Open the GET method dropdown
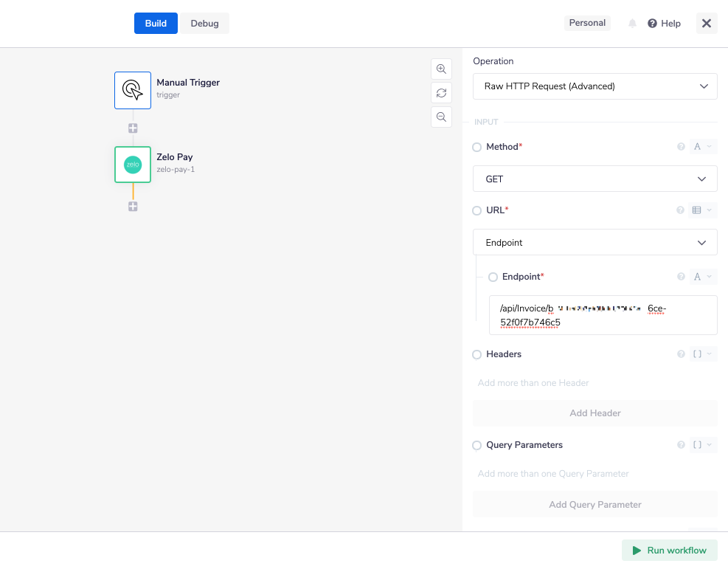This screenshot has width=728, height=569. [594, 179]
